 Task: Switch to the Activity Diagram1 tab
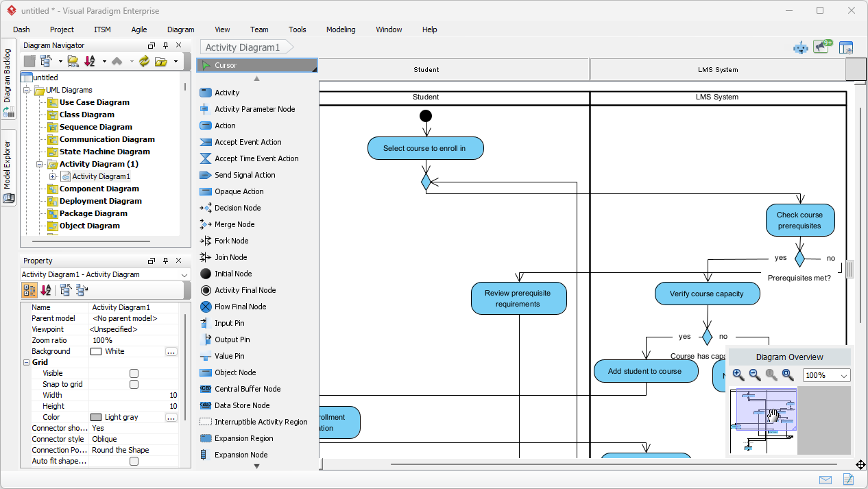pos(239,47)
